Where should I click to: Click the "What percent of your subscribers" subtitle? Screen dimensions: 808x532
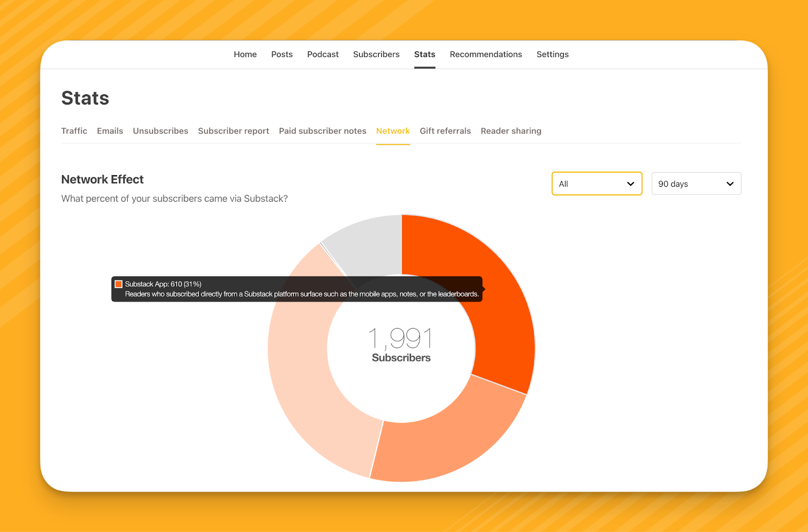(174, 199)
